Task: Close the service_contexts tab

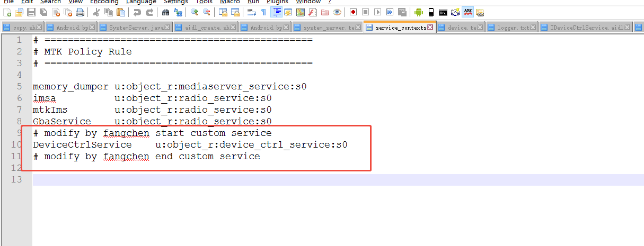Action: [x=430, y=28]
